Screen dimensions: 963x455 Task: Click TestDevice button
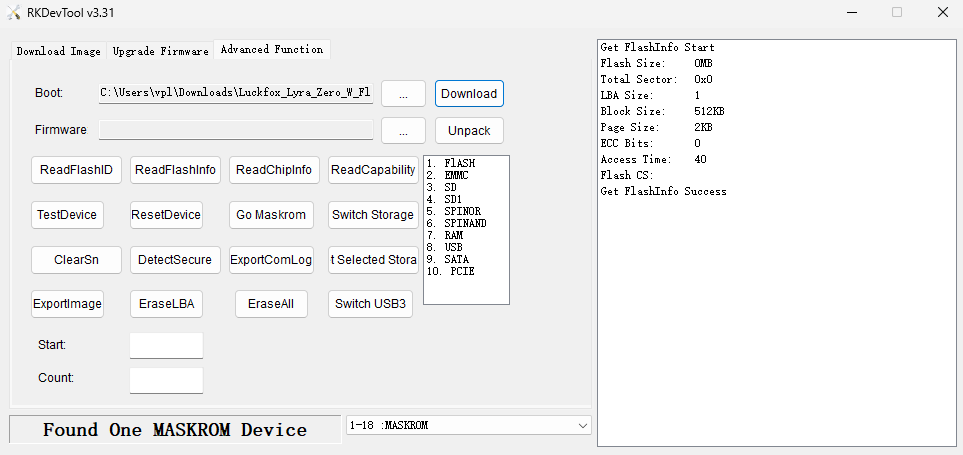(67, 215)
